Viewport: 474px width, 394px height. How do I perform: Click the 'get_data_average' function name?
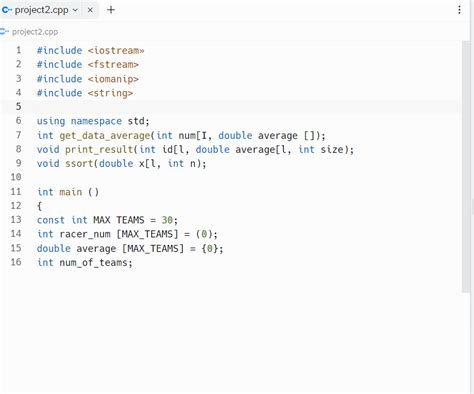tap(105, 136)
